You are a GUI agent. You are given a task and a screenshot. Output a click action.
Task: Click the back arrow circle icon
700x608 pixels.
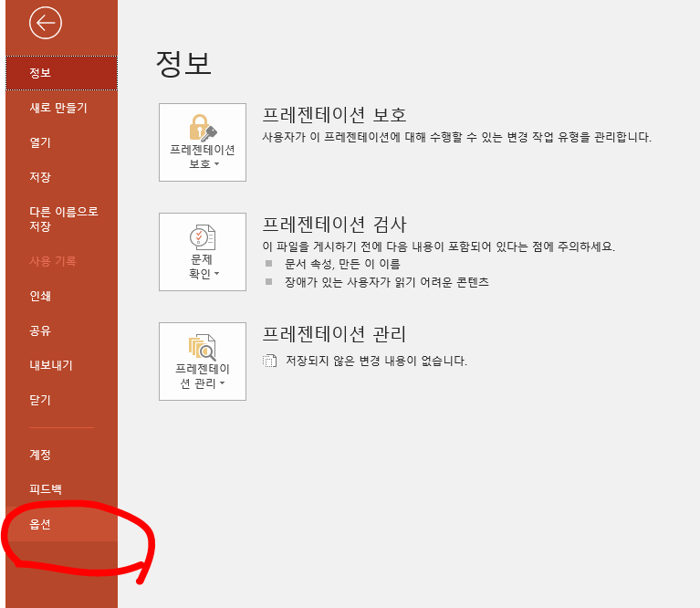point(45,23)
